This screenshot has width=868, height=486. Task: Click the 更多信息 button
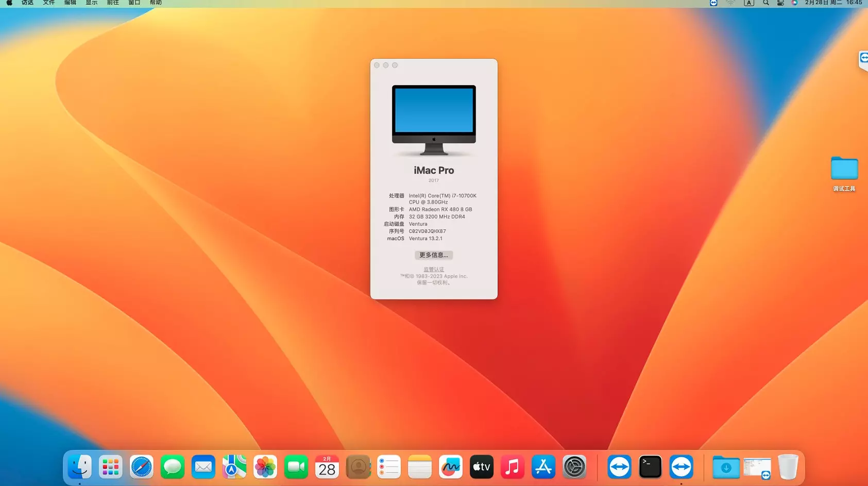tap(433, 255)
